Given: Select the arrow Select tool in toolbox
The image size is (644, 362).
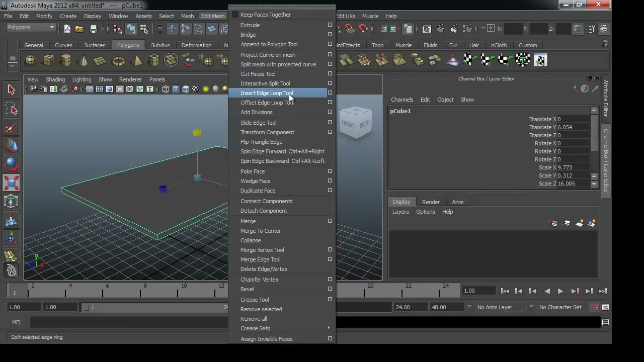Looking at the screenshot, I should (11, 89).
